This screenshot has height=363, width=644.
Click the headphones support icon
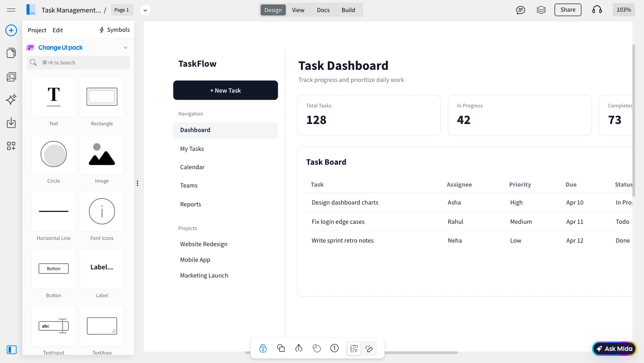597,10
